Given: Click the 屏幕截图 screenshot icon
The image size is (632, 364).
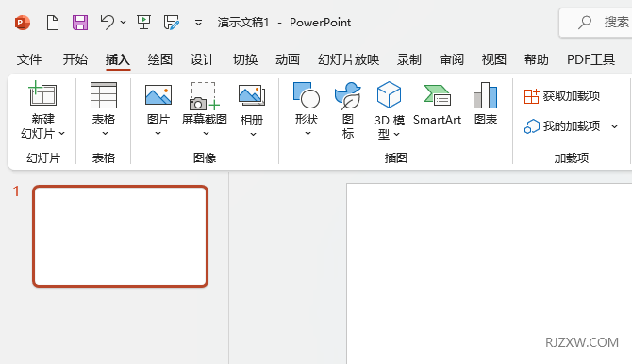Looking at the screenshot, I should coord(205,96).
